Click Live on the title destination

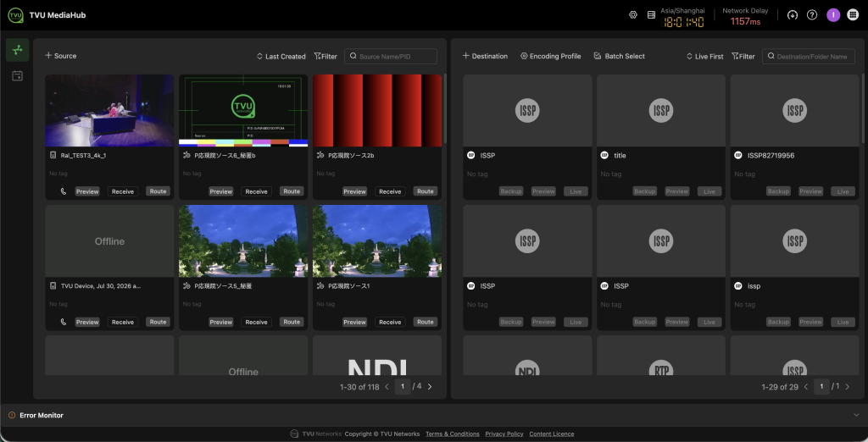pyautogui.click(x=709, y=191)
